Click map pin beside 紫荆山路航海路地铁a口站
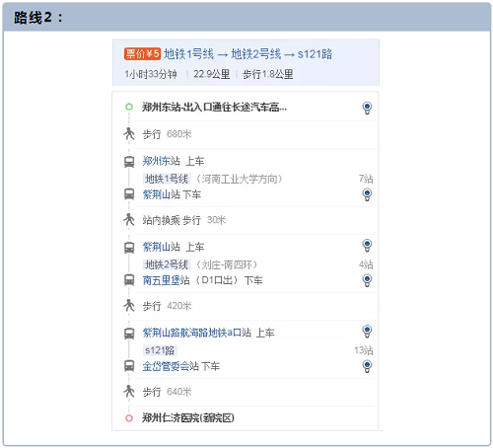493x448 pixels. (367, 332)
